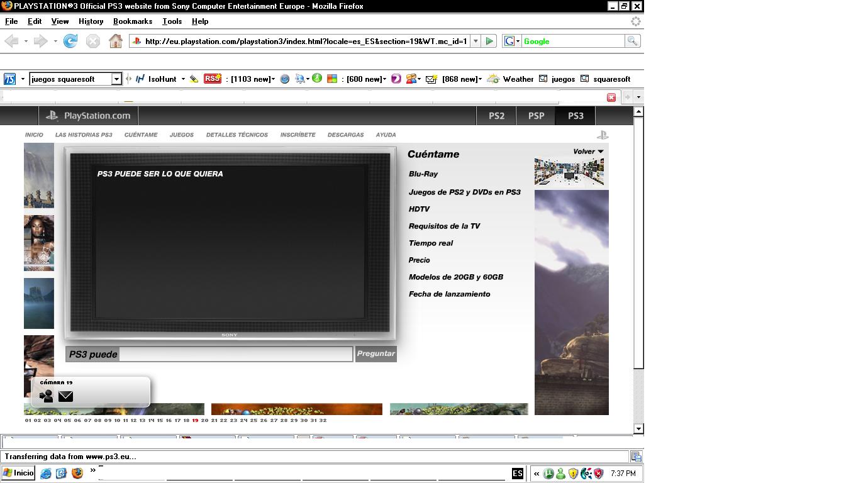The width and height of the screenshot is (868, 483).
Task: Open the address bar history dropdown
Action: coord(476,41)
